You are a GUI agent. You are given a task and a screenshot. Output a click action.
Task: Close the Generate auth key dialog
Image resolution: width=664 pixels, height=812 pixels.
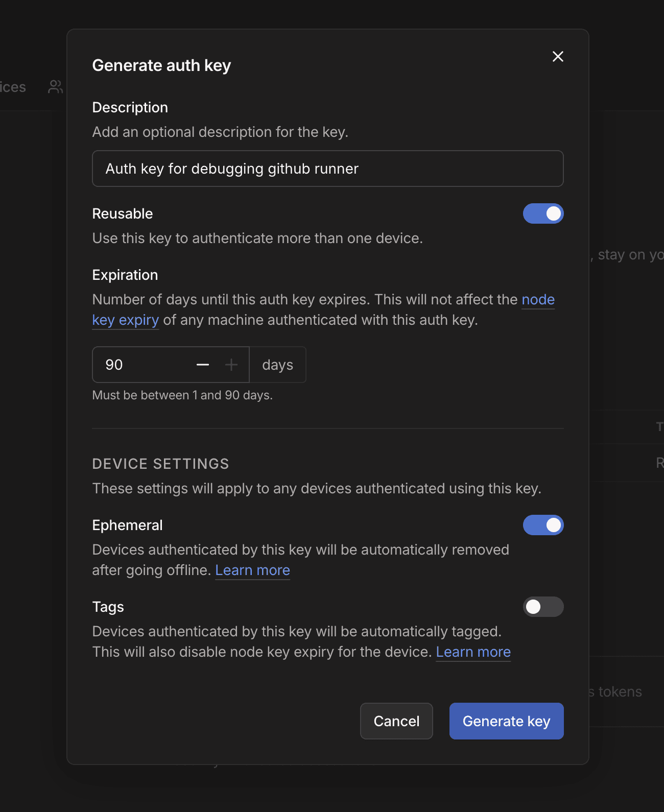tap(558, 57)
